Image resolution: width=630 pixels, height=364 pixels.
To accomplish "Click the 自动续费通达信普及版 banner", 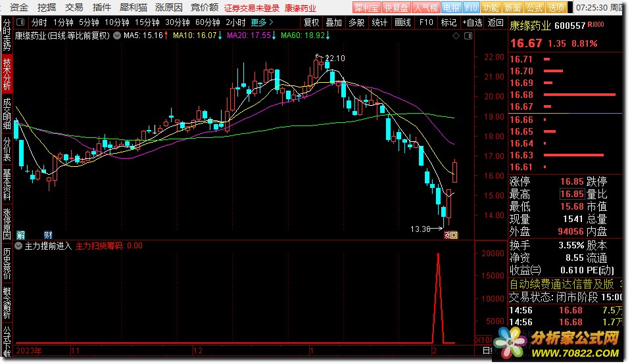I will pyautogui.click(x=562, y=284).
